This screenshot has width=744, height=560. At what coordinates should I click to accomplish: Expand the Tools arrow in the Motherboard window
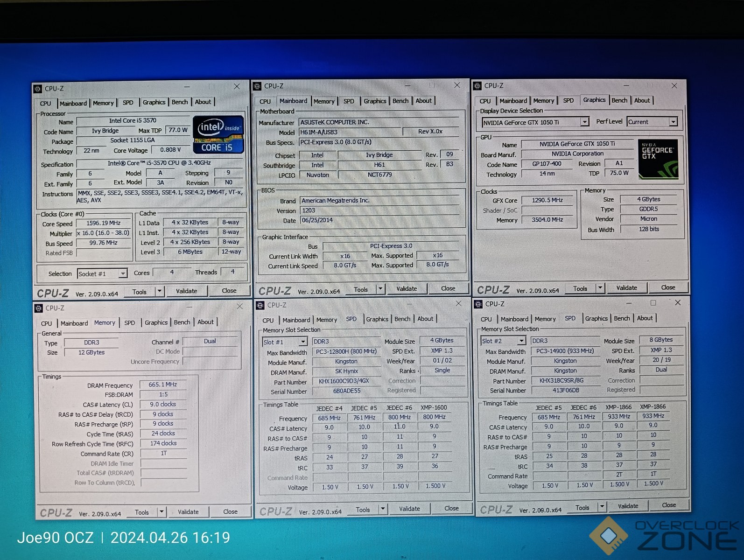pos(381,289)
